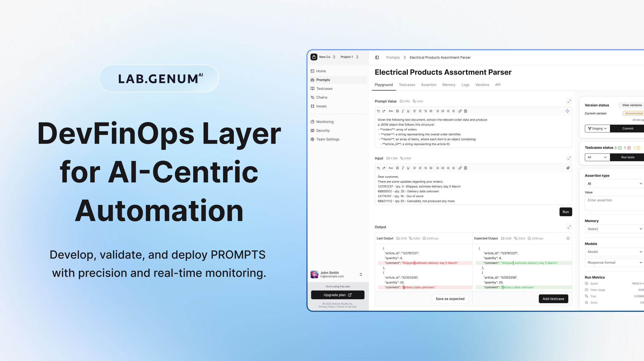Click the AI sparkle icon in Prompt Value toolbar
Viewport: 644px width, 361px height.
(567, 111)
